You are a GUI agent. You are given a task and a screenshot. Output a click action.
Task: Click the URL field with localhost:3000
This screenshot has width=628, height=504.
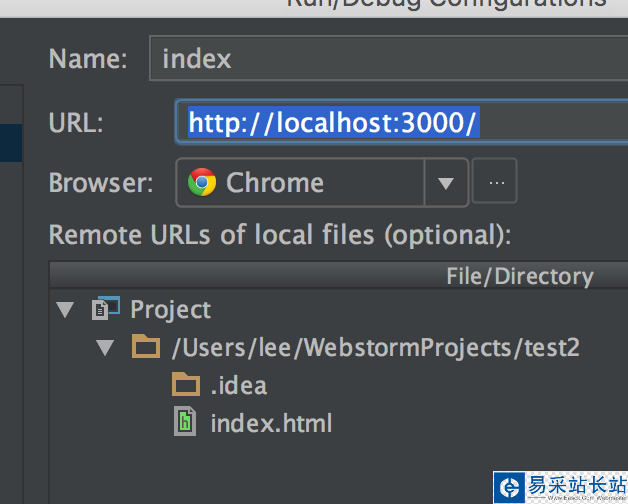[x=400, y=123]
